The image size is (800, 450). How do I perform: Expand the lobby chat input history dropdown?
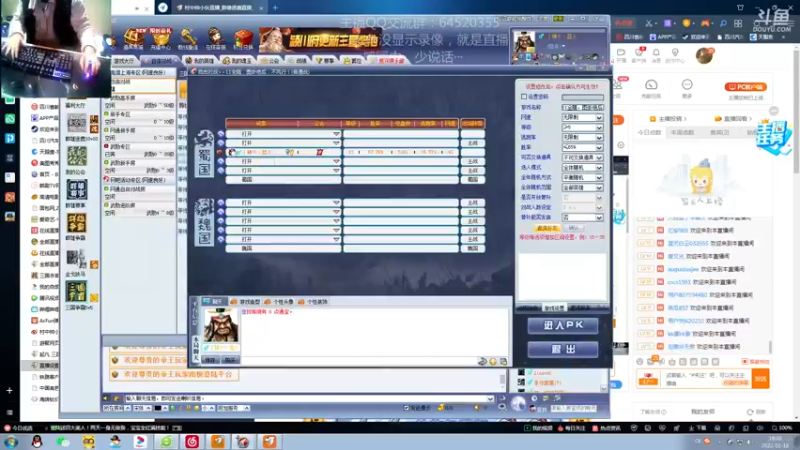point(490,398)
